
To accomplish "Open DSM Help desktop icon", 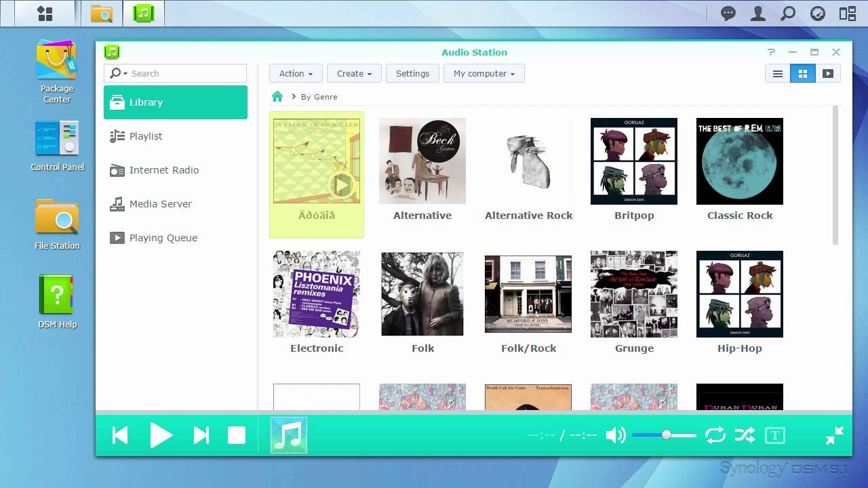I will coord(57,302).
